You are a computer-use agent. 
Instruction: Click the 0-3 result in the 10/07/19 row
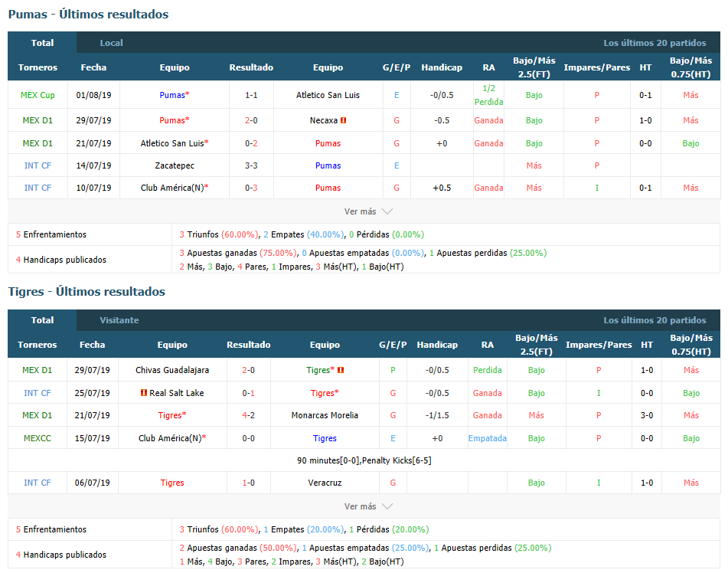(251, 188)
